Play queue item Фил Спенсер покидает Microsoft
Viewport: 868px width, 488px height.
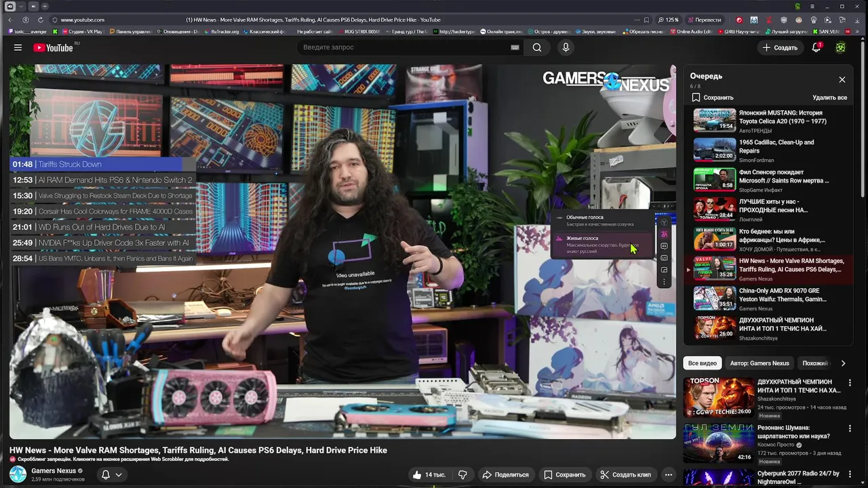(x=769, y=180)
